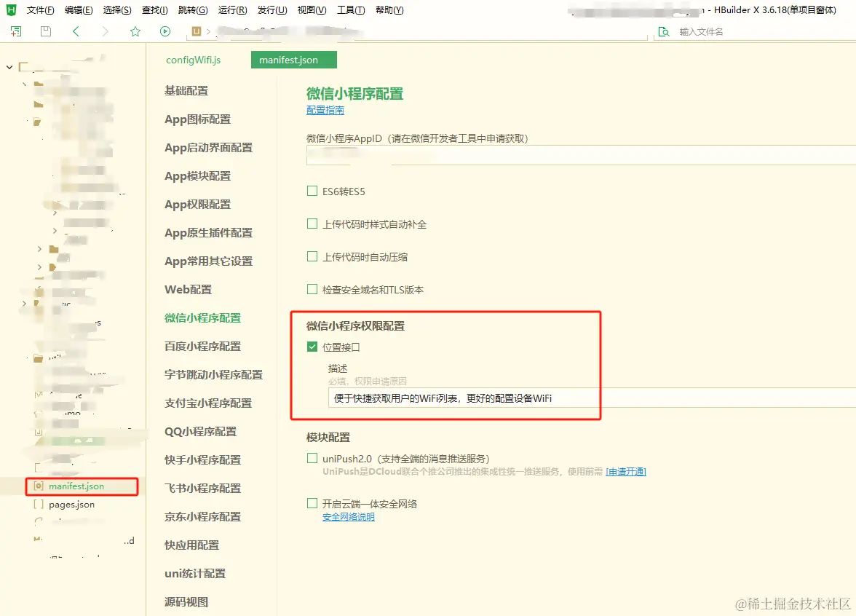Open the 视图(V) menu

[x=312, y=10]
